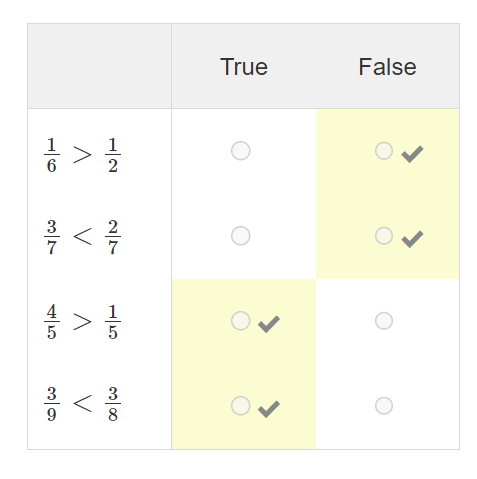This screenshot has height=479, width=477.
Task: Select True for 4/5 > 1/5
Action: click(x=240, y=321)
